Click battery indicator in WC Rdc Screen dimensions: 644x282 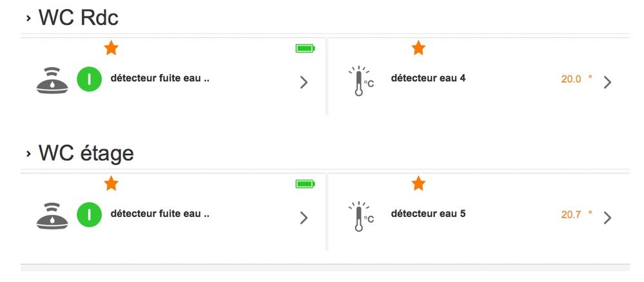pos(305,48)
